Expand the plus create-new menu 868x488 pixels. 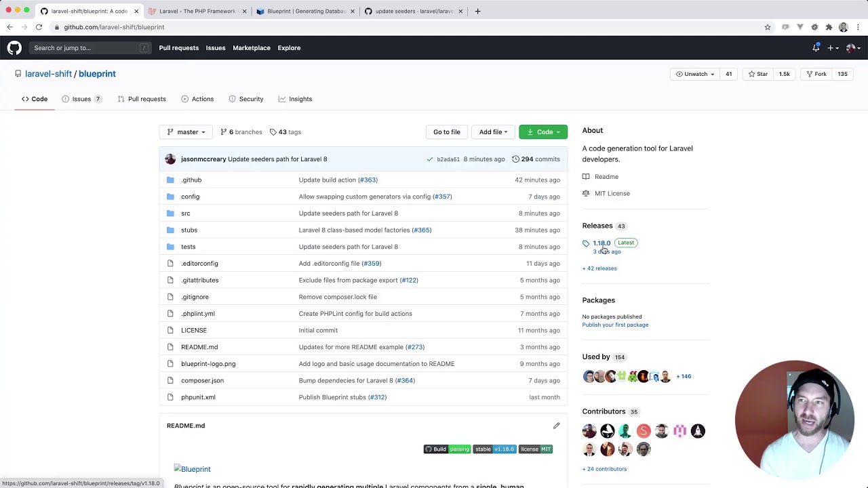click(x=833, y=48)
